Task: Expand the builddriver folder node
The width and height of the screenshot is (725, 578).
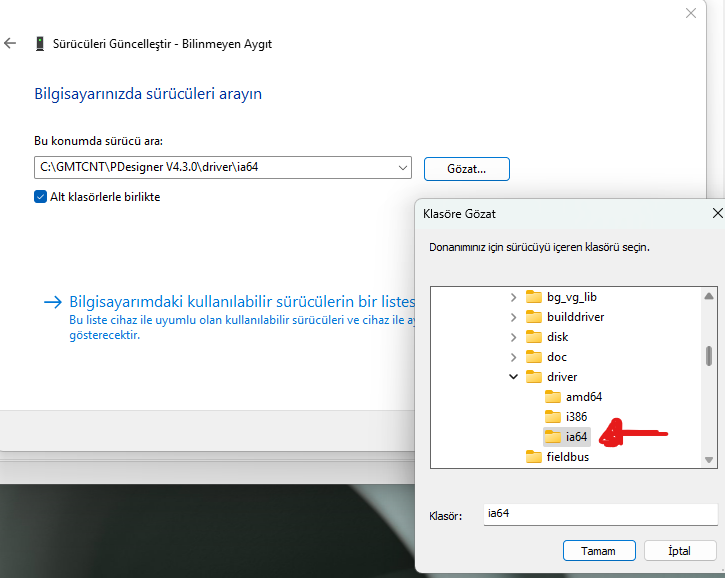Action: 513,317
